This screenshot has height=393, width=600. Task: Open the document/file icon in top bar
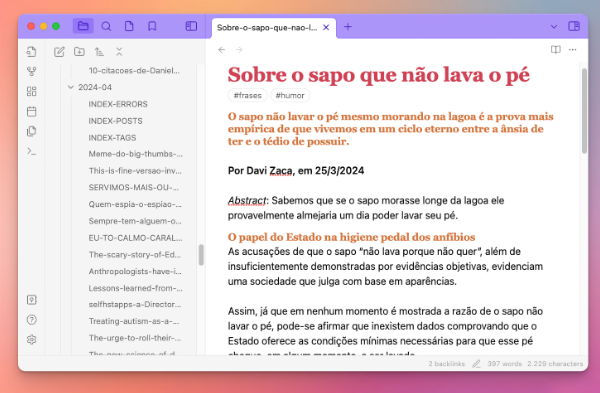pos(129,26)
